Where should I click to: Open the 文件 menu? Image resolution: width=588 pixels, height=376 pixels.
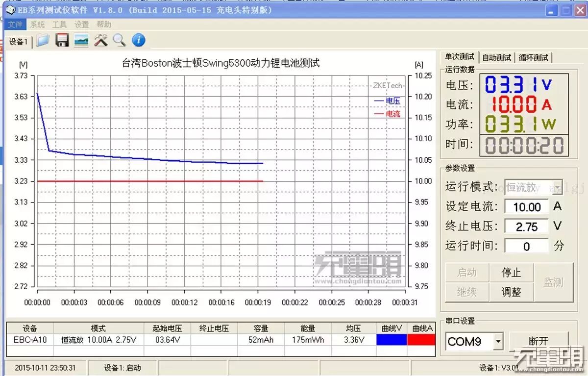15,25
